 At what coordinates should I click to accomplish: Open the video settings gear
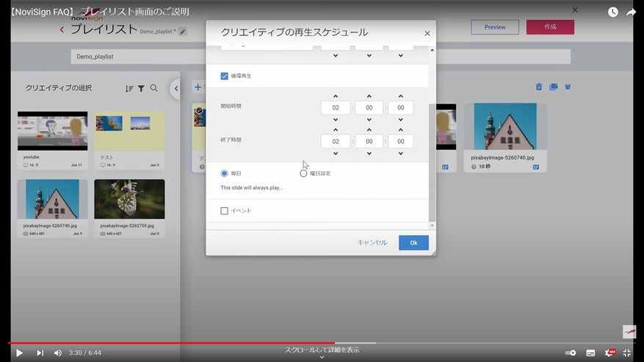click(610, 352)
